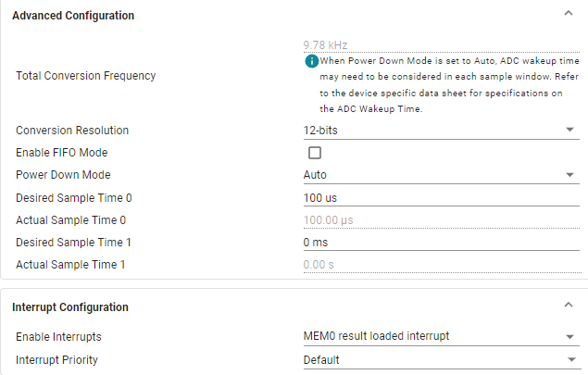Image resolution: width=588 pixels, height=375 pixels.
Task: Collapse the Advanced Configuration section
Action: pyautogui.click(x=568, y=14)
